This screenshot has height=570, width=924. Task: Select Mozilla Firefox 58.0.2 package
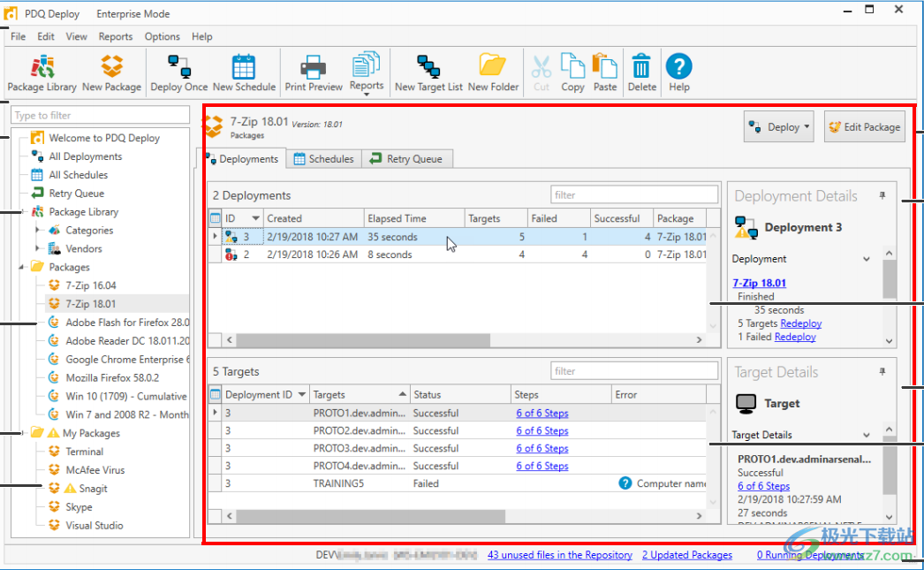tap(112, 378)
